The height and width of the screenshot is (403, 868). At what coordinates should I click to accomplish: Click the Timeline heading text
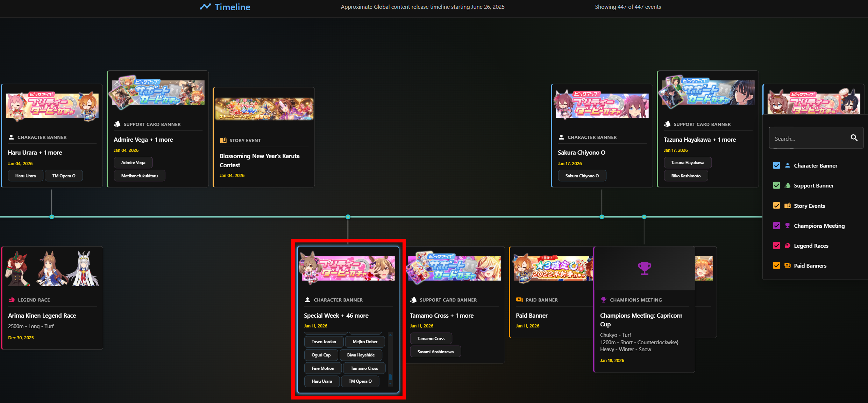click(x=232, y=7)
